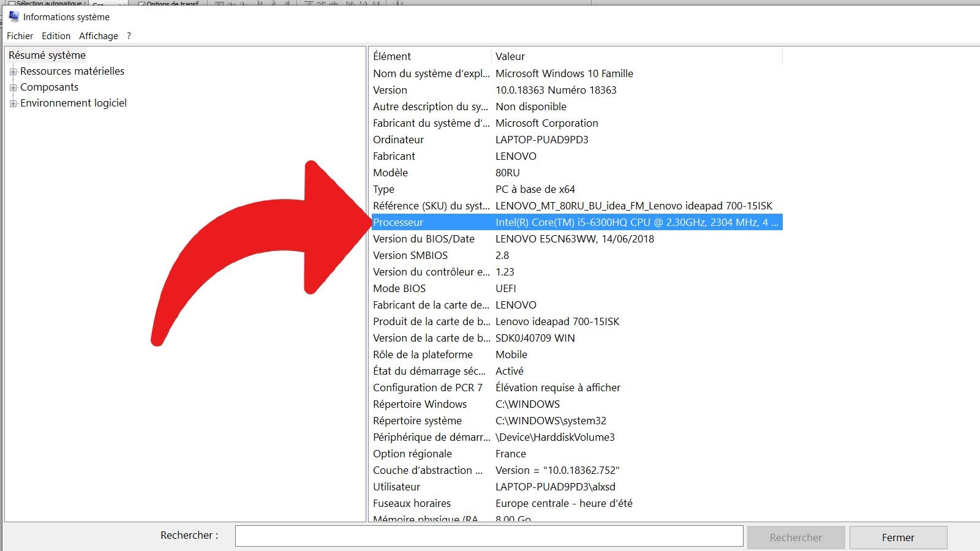Select the Ressources matérielles tree item
Screen dimensions: 980x551
(x=72, y=71)
